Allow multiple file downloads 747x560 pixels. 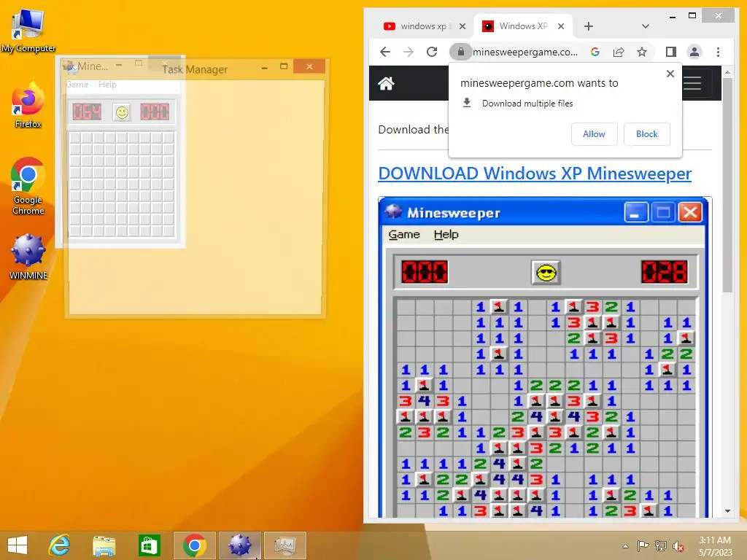(594, 134)
